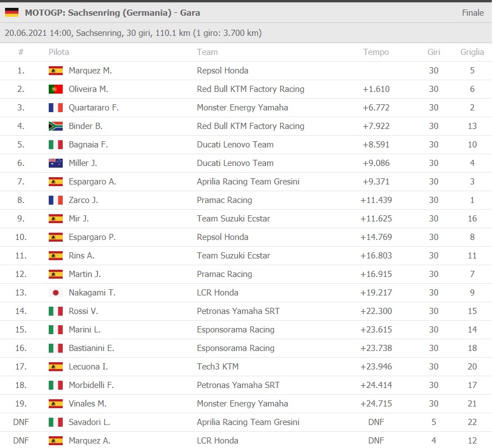Click the Aprilia Racing Team Gresini team for Savadori
Viewport: 493px width, 448px height.
pyautogui.click(x=248, y=422)
